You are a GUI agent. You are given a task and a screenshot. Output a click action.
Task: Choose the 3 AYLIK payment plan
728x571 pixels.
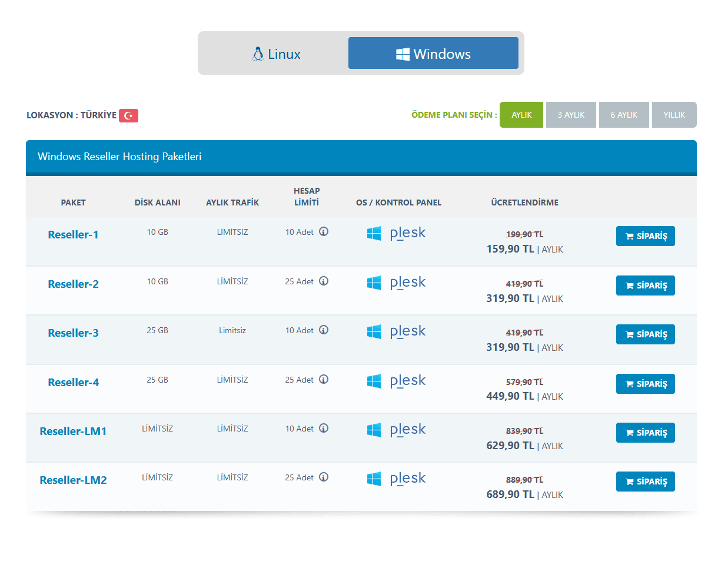click(571, 115)
